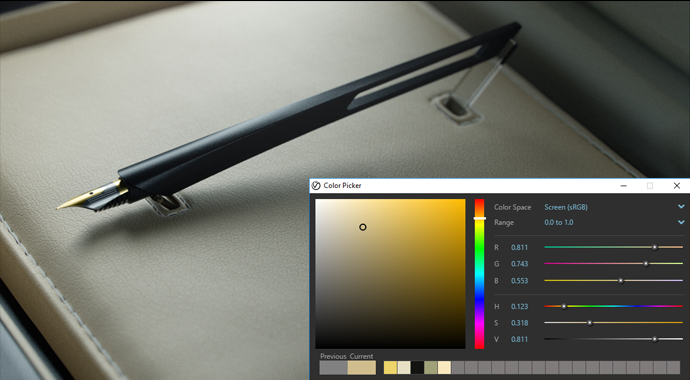
Task: Pick the yellow saved swatch
Action: tap(390, 368)
